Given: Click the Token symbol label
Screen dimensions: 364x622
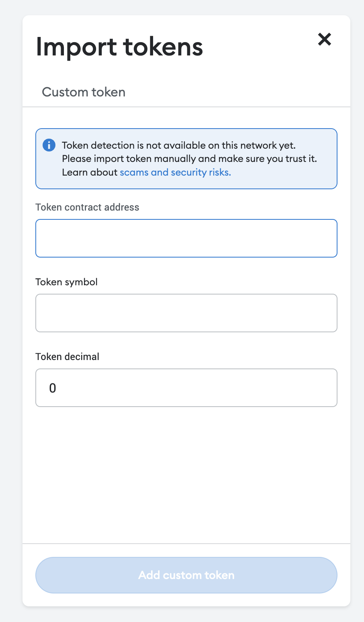Looking at the screenshot, I should [66, 282].
